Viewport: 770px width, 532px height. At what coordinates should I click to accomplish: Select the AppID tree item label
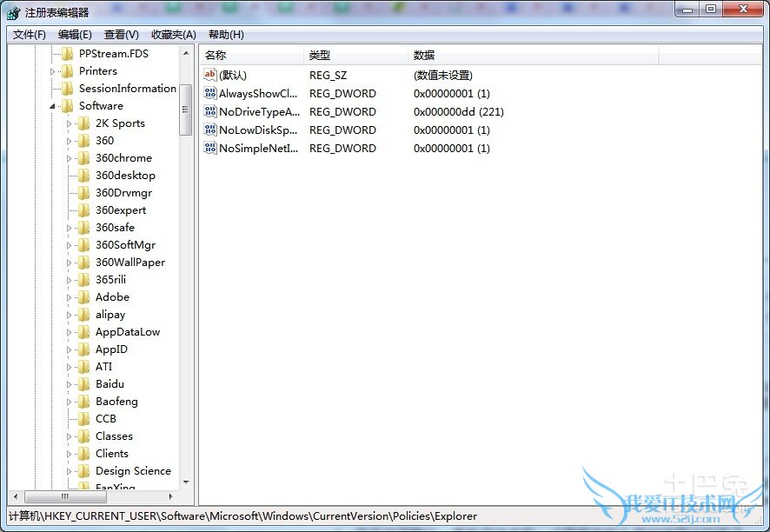(111, 349)
